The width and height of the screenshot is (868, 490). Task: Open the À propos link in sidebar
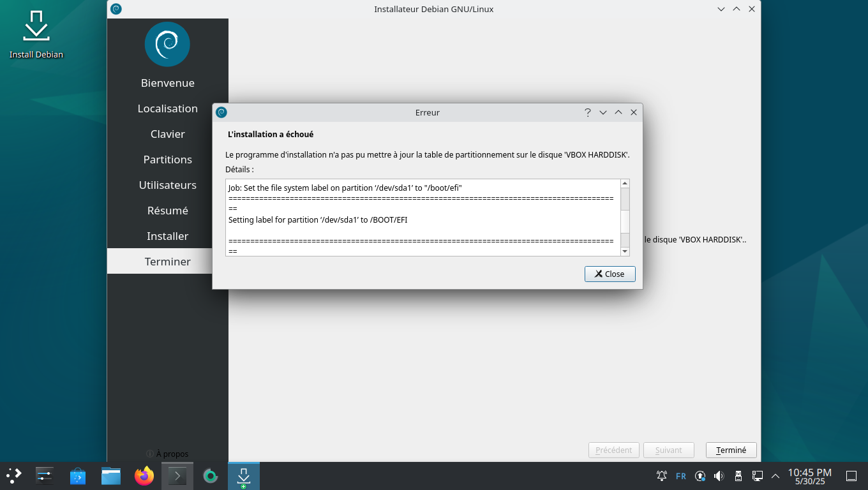(x=167, y=454)
